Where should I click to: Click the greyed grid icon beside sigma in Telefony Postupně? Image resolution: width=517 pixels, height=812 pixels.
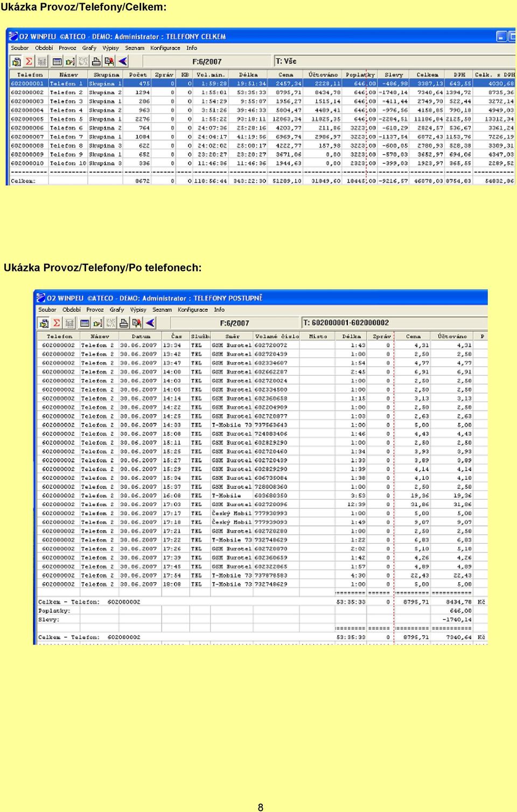pyautogui.click(x=69, y=323)
